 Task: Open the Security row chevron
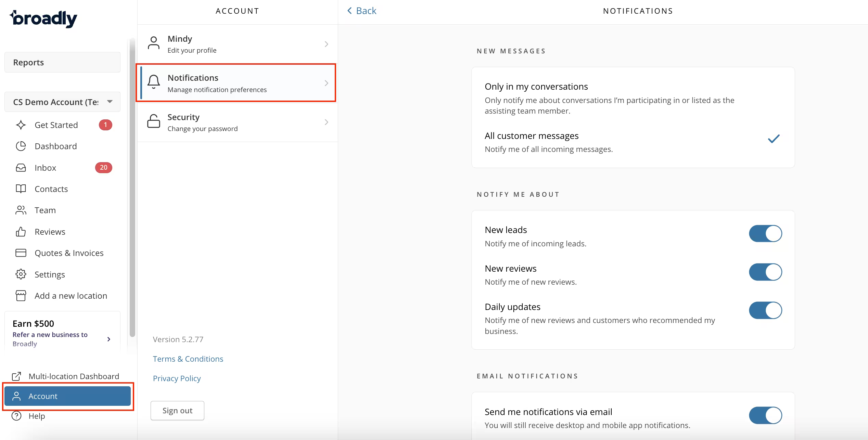(326, 122)
